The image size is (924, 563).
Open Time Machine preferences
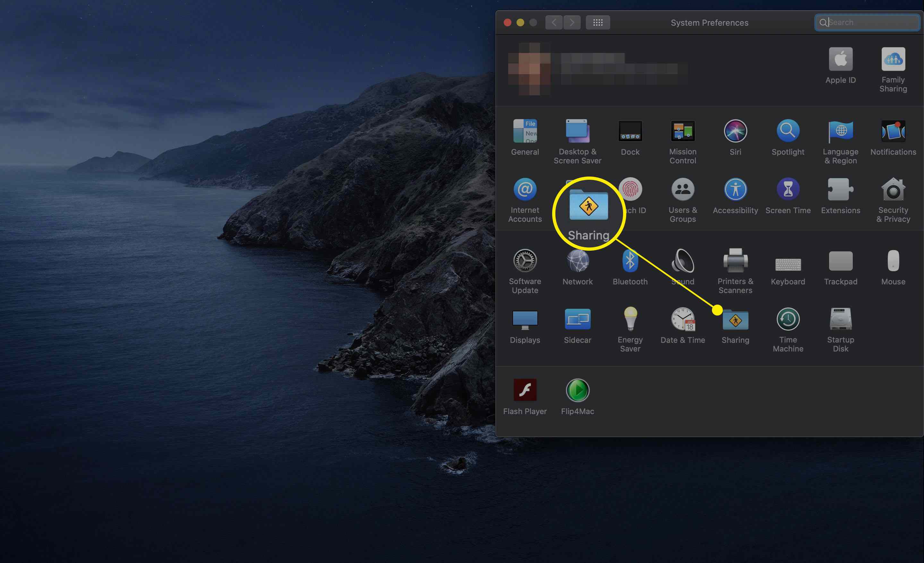(x=788, y=319)
